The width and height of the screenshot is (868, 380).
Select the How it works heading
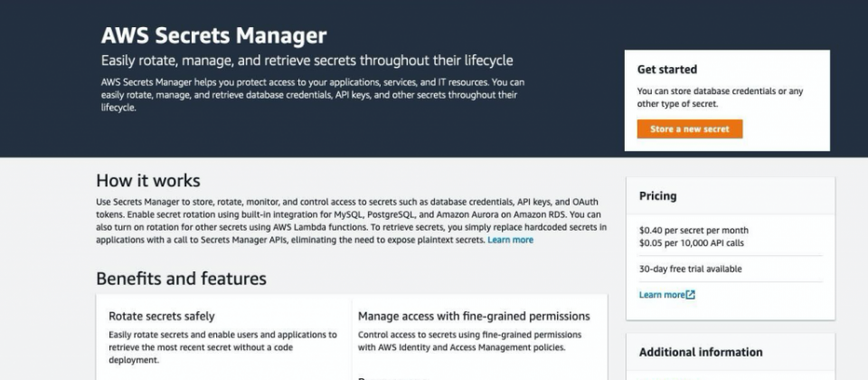pyautogui.click(x=148, y=181)
